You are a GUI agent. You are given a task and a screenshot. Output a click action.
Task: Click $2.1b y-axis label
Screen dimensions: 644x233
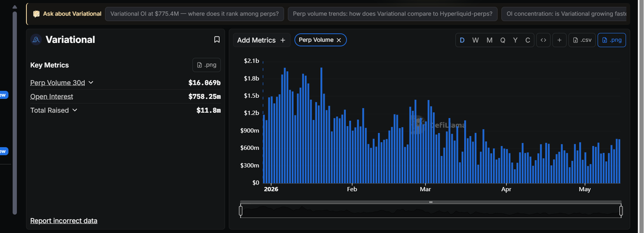(251, 61)
